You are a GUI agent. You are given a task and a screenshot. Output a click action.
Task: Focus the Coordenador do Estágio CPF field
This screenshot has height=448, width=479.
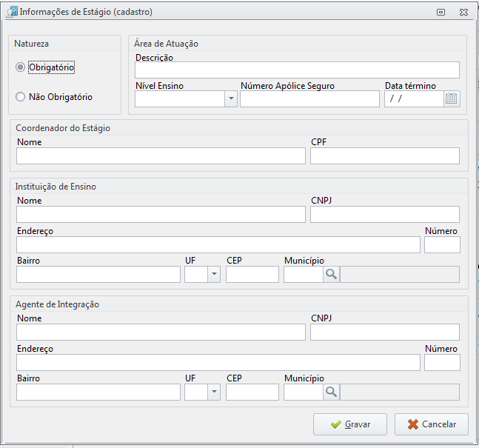385,156
